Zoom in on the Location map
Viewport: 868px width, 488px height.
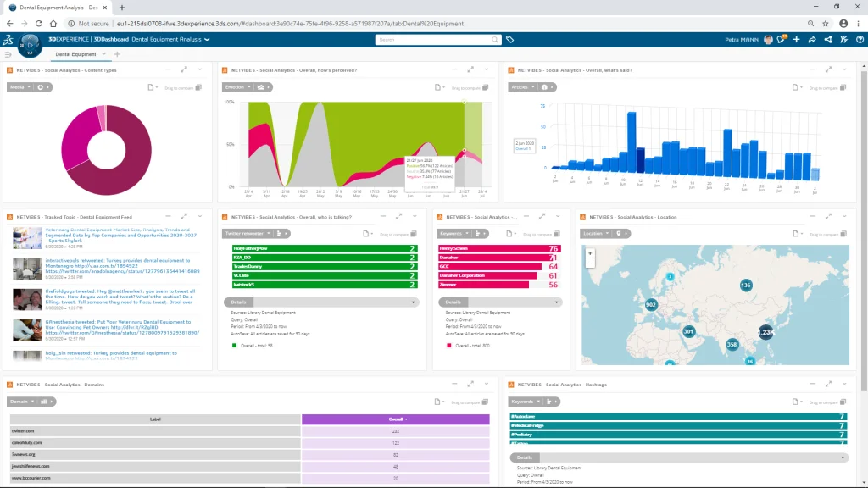click(x=590, y=253)
